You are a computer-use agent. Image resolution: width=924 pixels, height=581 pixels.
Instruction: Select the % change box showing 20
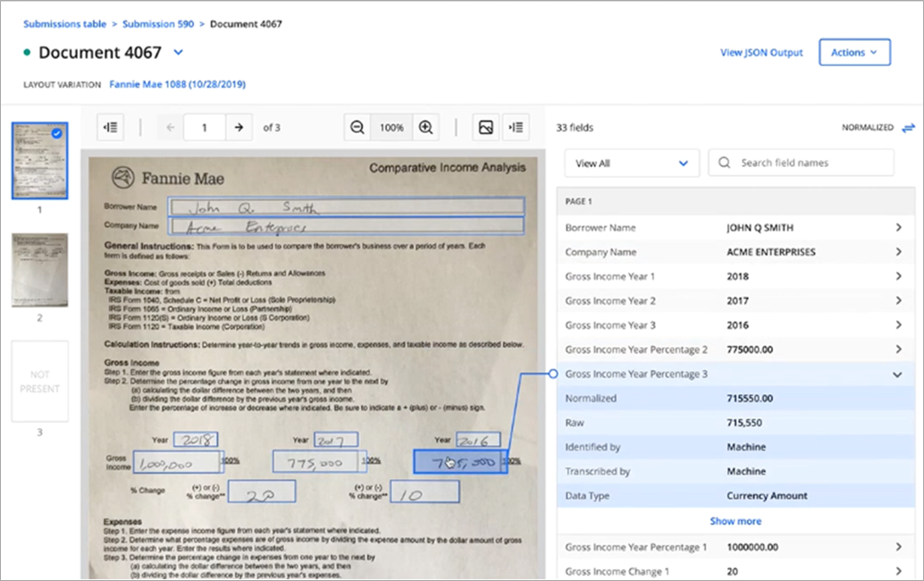(x=262, y=492)
